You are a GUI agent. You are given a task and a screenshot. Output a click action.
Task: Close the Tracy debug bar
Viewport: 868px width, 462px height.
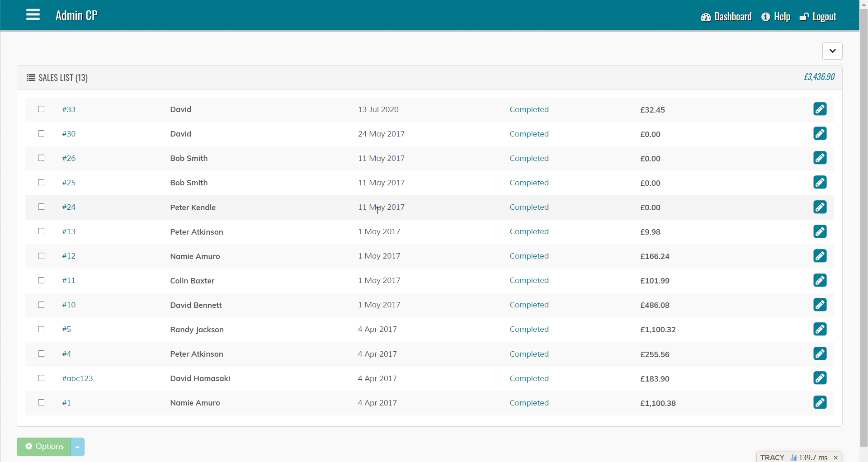(x=835, y=457)
